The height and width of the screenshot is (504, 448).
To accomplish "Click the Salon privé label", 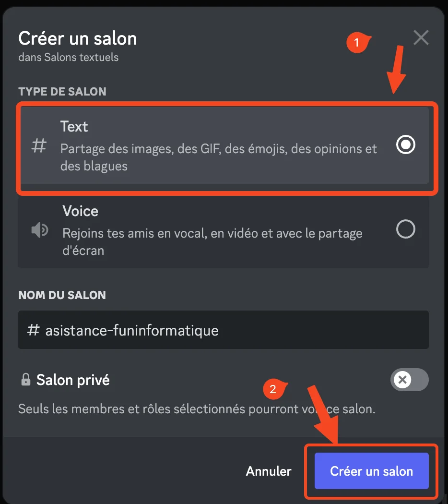I will click(73, 380).
